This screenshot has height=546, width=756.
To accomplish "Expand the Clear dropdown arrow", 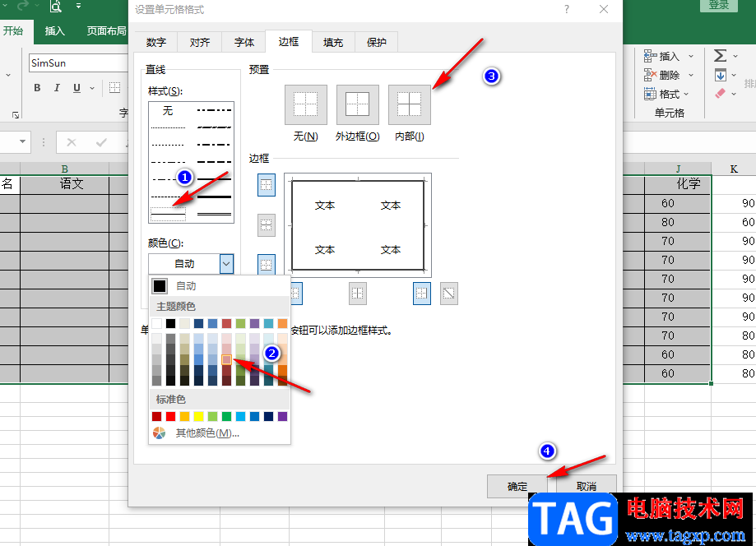I will pyautogui.click(x=733, y=94).
